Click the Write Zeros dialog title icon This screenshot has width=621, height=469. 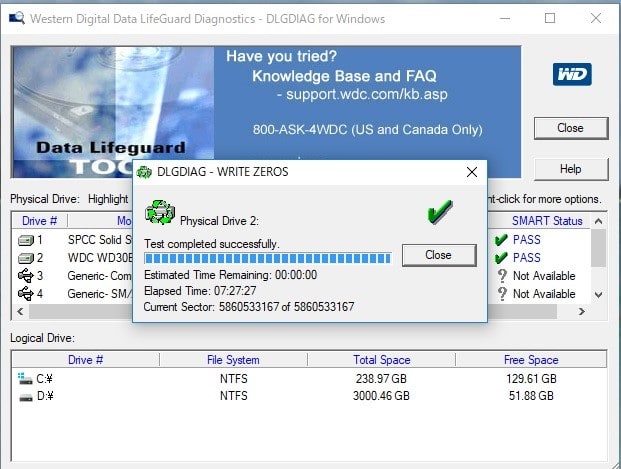[x=144, y=172]
